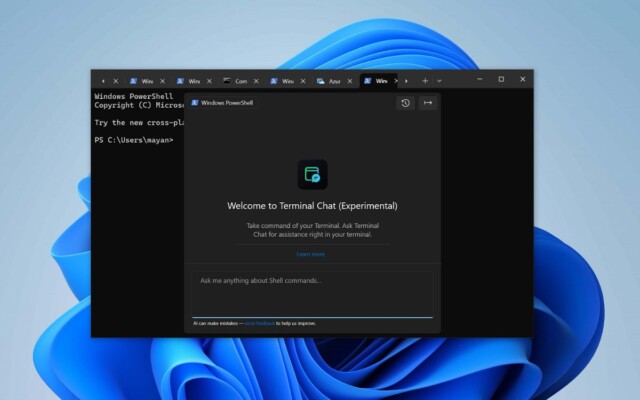
Task: Click the 'Take command of your Terminal' description text
Action: point(312,230)
